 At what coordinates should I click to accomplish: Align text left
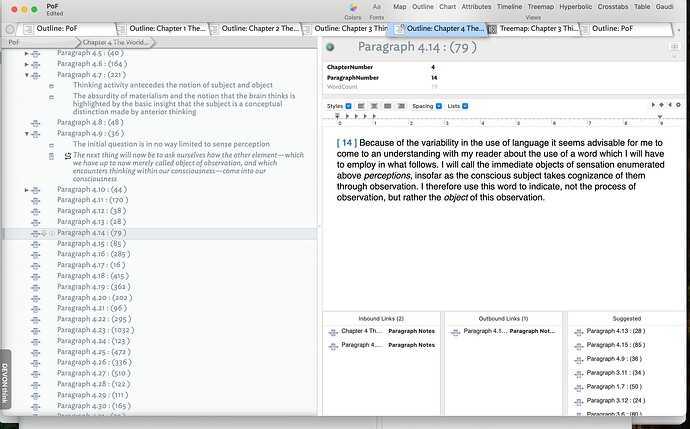[x=361, y=106]
